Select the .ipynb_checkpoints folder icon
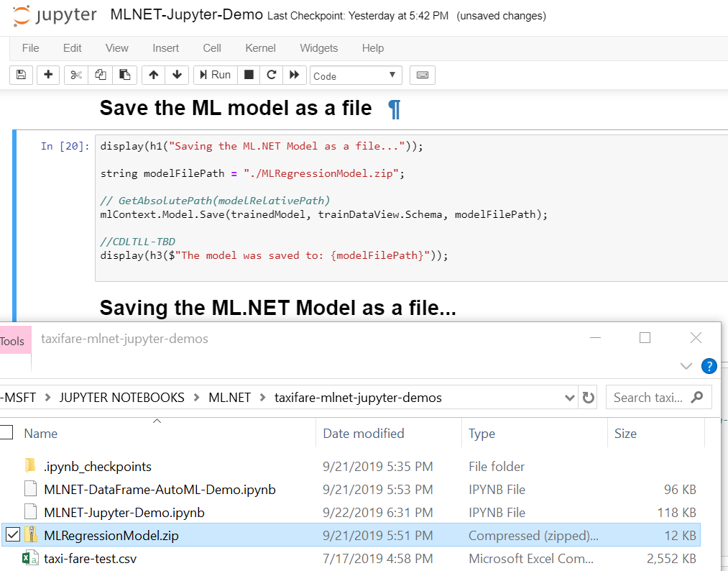Screen dimensions: 728x571 tap(29, 466)
